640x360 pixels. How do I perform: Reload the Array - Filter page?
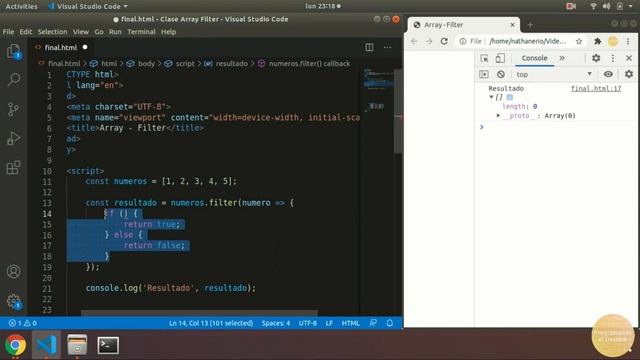click(444, 41)
